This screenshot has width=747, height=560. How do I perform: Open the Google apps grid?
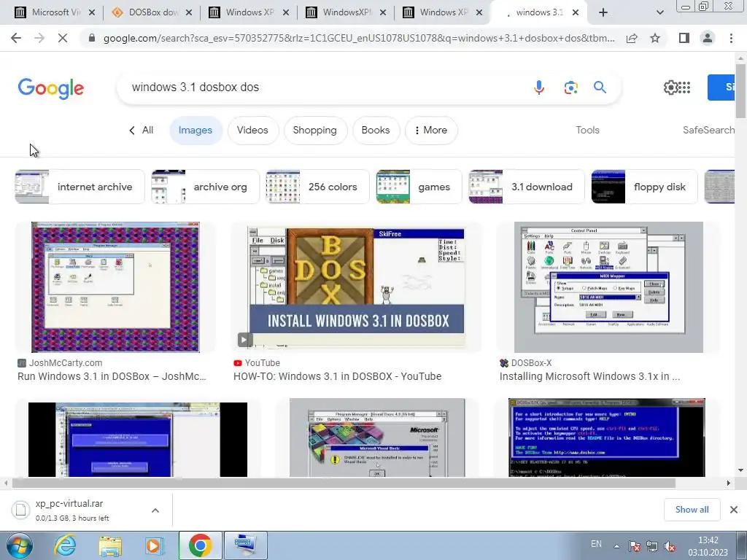(x=684, y=87)
